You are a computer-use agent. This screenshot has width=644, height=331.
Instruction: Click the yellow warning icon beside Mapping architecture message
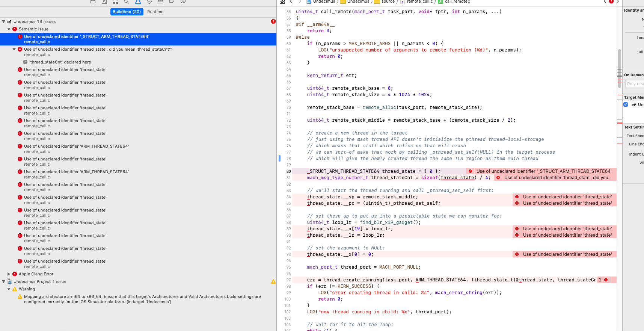(20, 297)
